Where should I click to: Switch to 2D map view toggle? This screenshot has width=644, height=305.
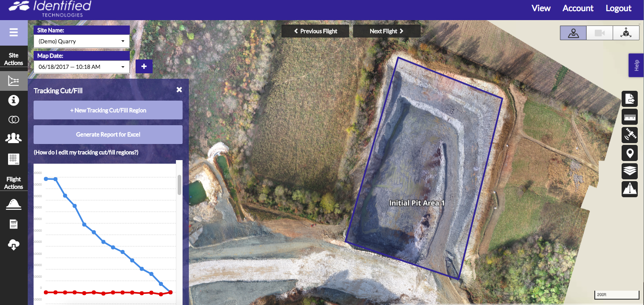(573, 33)
